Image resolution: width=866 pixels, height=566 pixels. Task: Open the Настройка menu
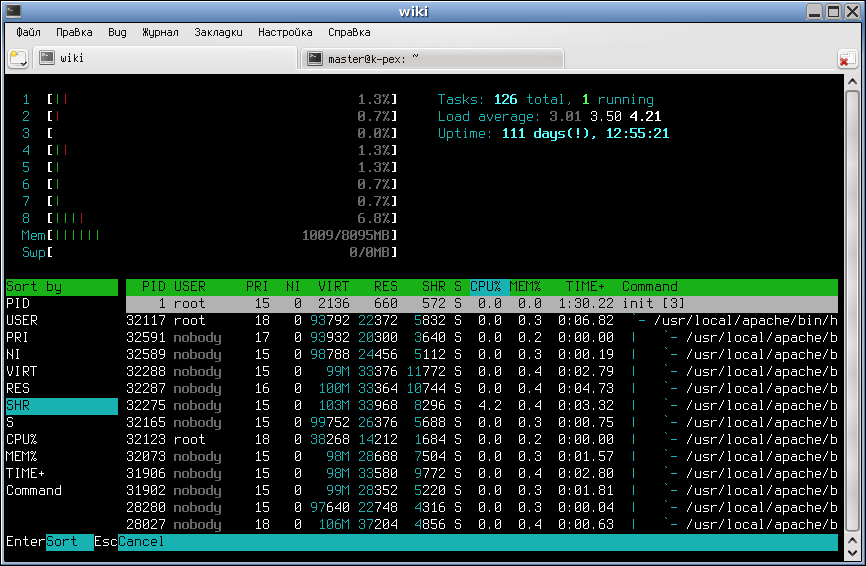285,32
